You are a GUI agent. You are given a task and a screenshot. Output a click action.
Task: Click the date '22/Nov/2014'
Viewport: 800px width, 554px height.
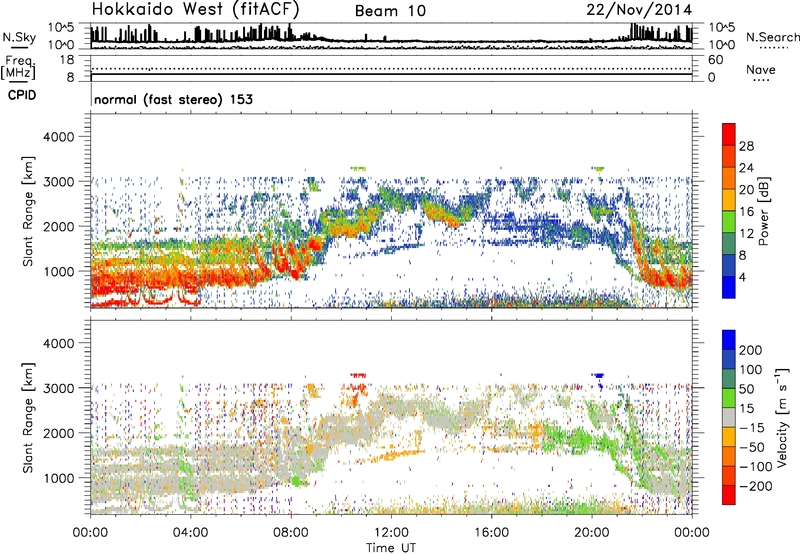(x=639, y=9)
